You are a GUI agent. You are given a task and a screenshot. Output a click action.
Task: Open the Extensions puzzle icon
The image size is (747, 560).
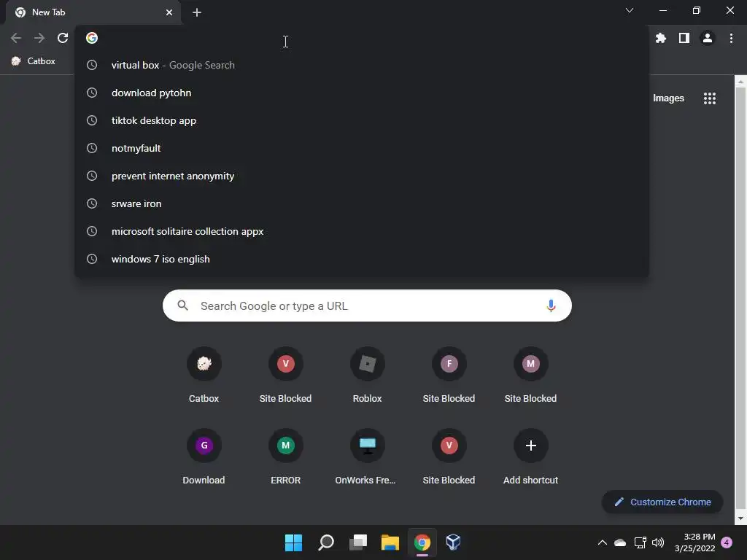click(x=660, y=38)
